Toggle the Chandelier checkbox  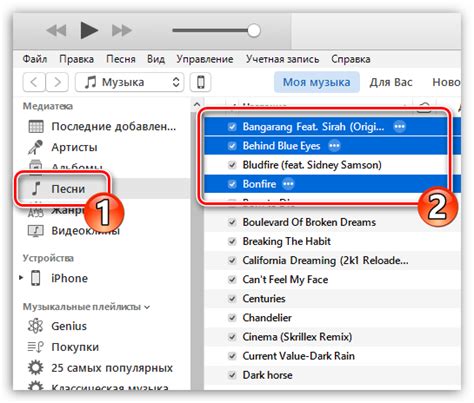(232, 318)
